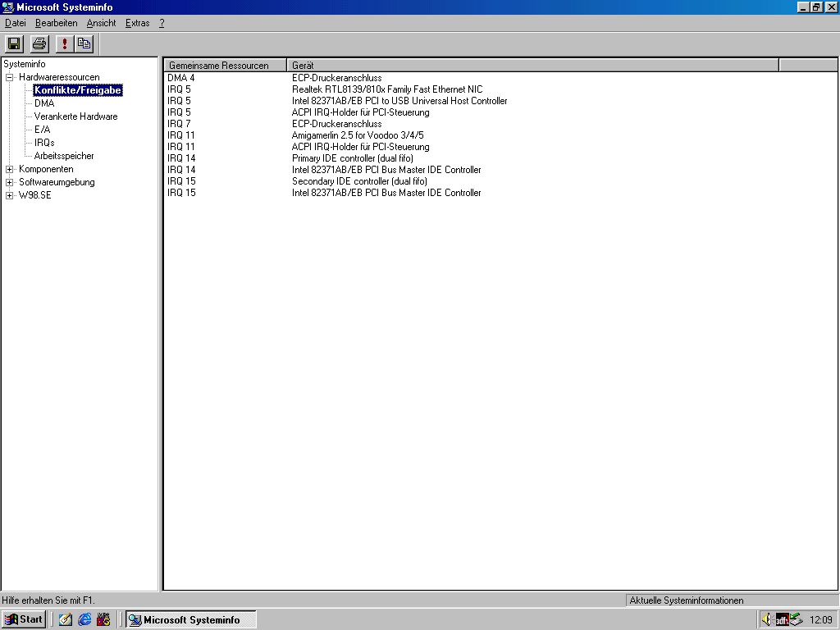
Task: Click the volume speaker tray icon
Action: (767, 620)
